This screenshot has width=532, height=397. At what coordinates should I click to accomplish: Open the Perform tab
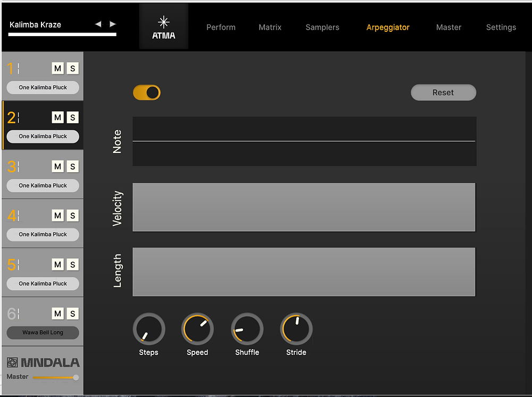[221, 28]
